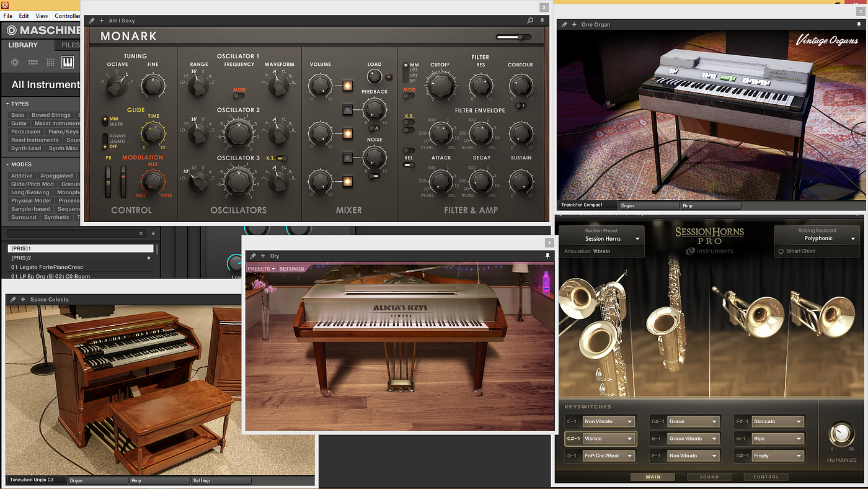Toggle Feedback A switch in Mixer
The width and height of the screenshot is (868, 489).
point(374,128)
